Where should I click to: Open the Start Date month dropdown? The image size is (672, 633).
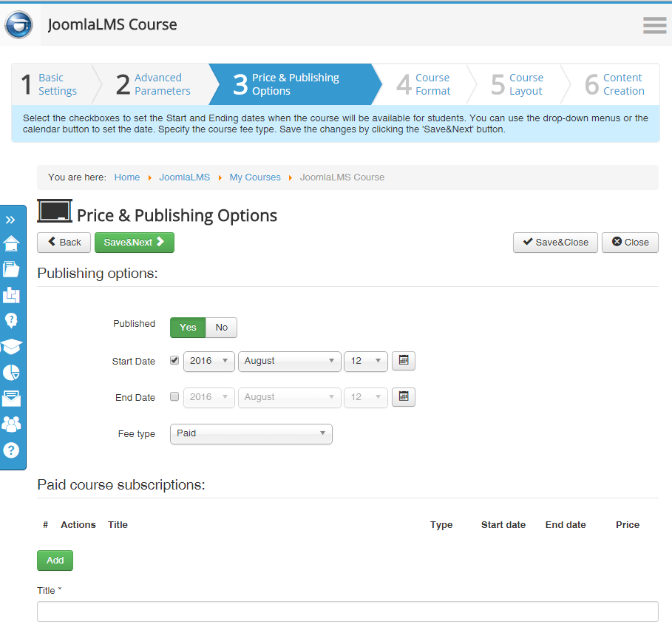point(289,361)
